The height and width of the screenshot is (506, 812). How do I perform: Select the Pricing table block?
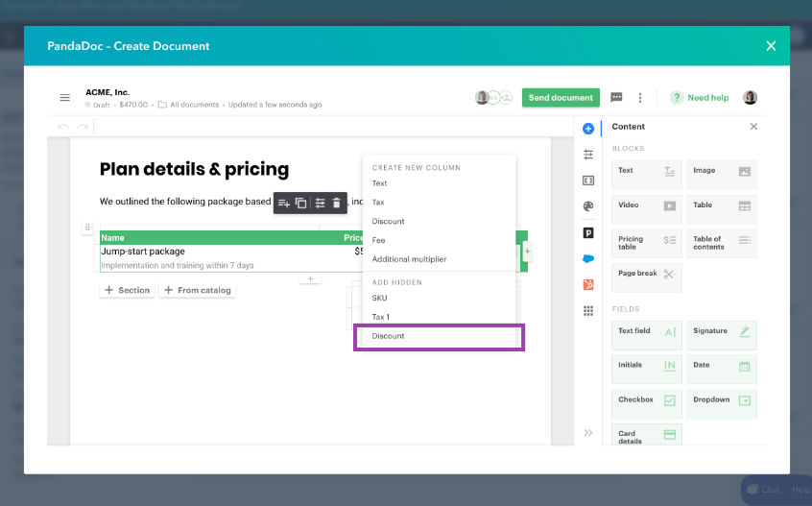(x=646, y=244)
